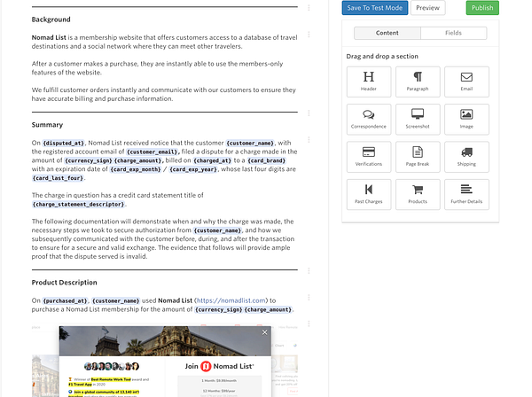
Task: Click the {card_exp_year} field tag
Action: pyautogui.click(x=193, y=169)
